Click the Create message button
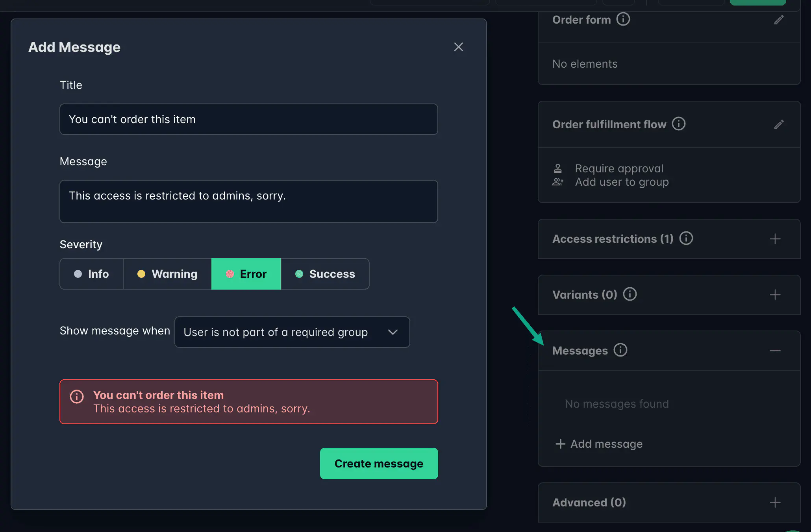Screen dimensions: 811x532 click(378, 464)
